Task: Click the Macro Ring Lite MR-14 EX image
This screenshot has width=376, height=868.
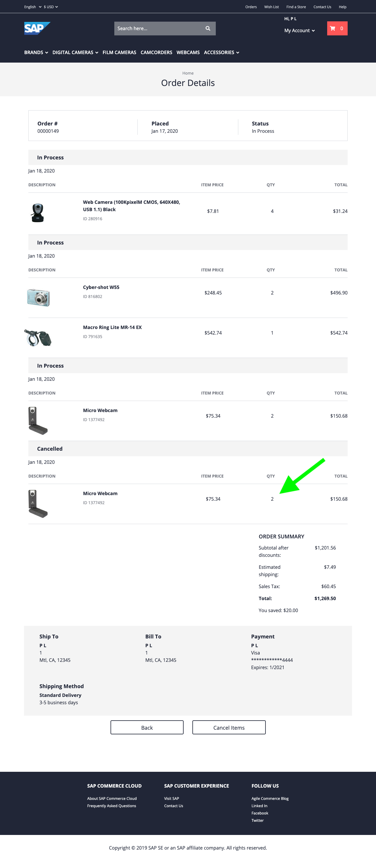Action: tap(38, 337)
